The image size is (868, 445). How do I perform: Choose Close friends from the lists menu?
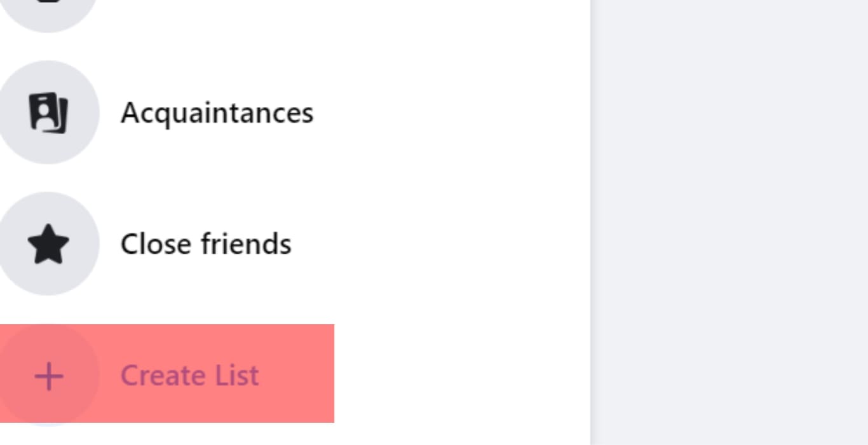pos(205,244)
